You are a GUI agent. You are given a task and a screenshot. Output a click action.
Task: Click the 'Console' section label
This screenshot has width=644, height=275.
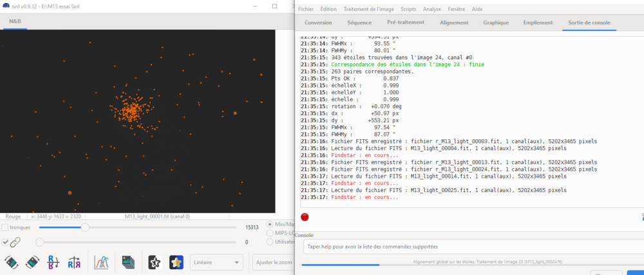305,235
